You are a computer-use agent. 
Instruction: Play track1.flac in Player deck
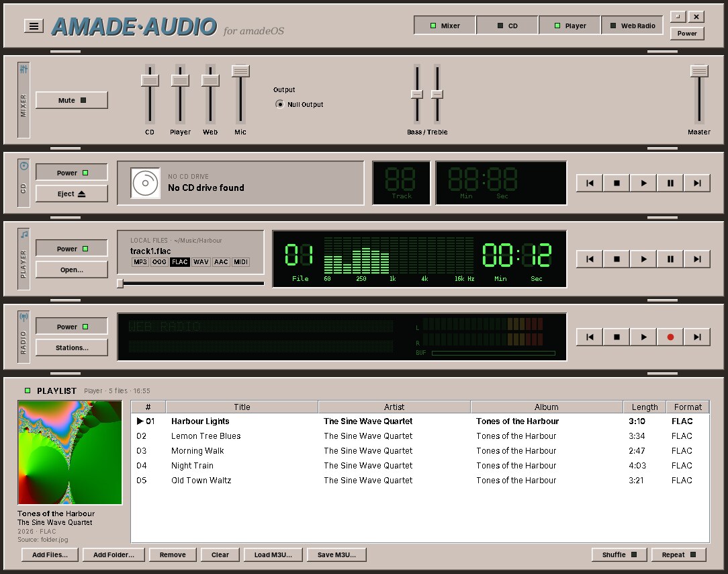pos(643,259)
